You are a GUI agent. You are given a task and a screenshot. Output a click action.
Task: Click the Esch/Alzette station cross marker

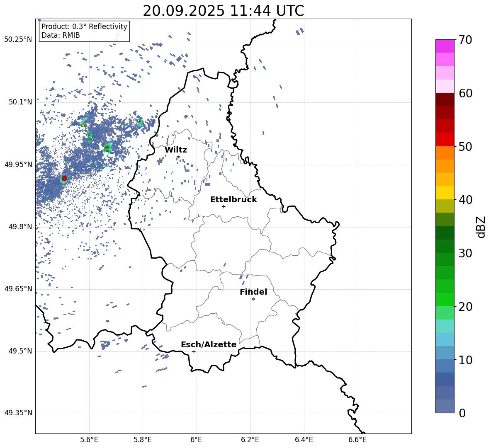click(194, 351)
